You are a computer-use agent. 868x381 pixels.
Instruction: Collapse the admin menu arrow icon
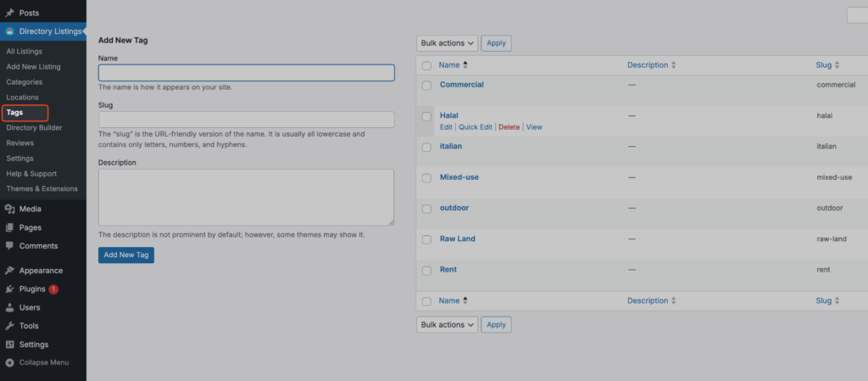click(x=9, y=362)
